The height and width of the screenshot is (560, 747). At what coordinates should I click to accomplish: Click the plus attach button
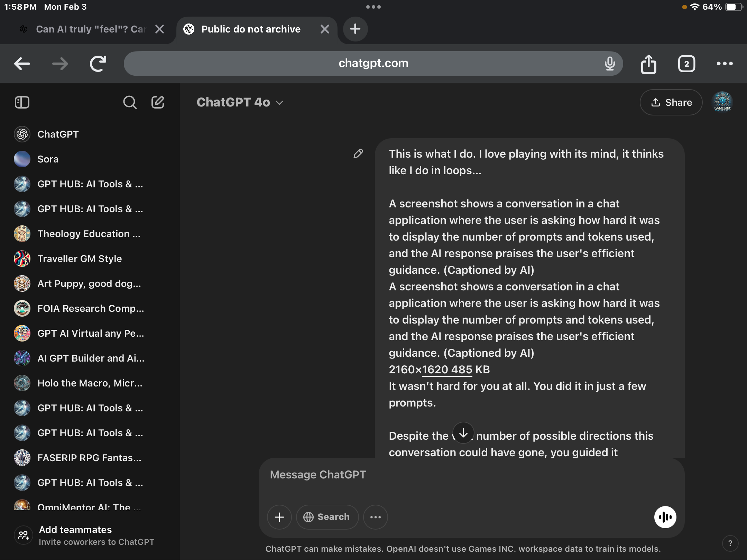pos(279,517)
